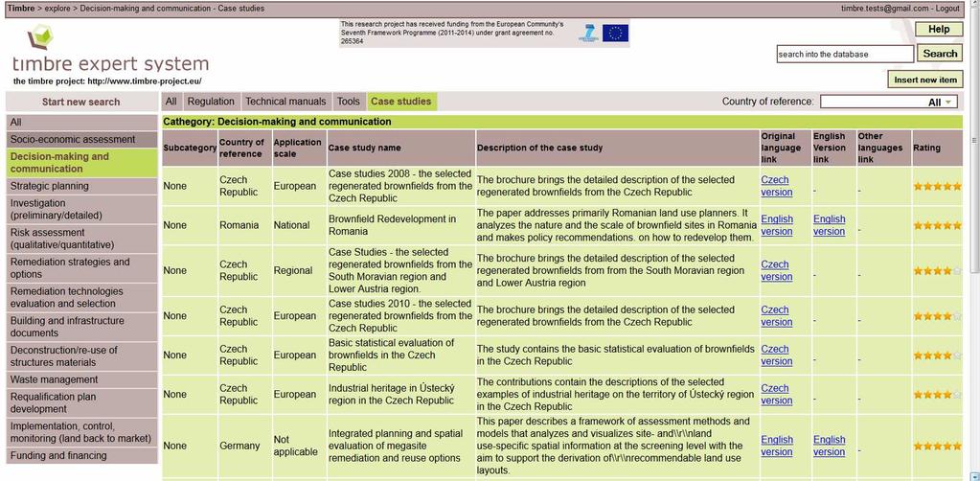Click the Application scale column header
The image size is (980, 481).
(x=300, y=149)
